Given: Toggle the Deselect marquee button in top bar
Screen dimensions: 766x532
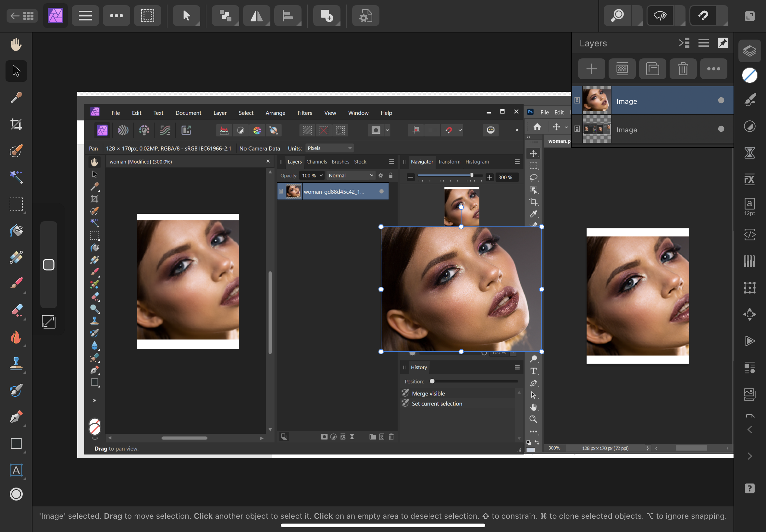Looking at the screenshot, I should click(147, 16).
